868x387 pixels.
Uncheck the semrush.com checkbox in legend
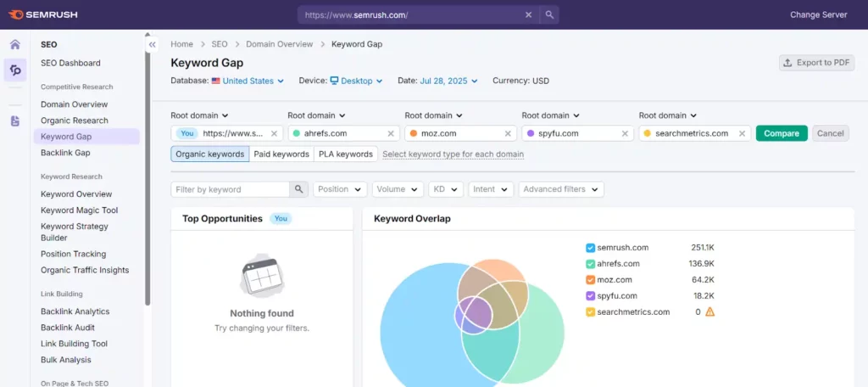coord(590,248)
